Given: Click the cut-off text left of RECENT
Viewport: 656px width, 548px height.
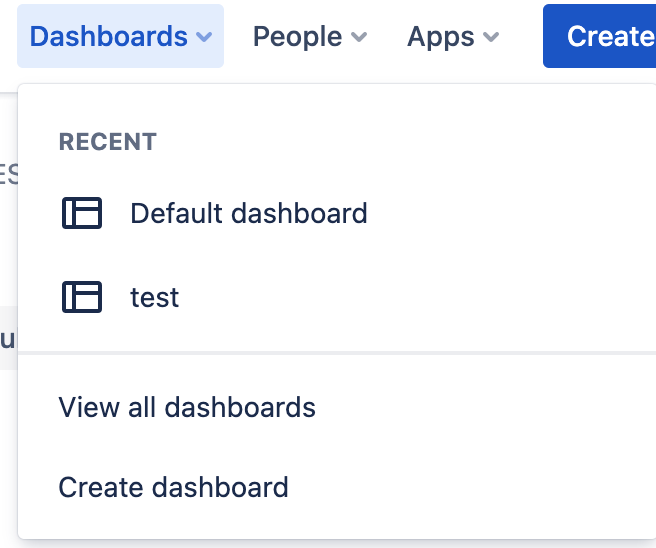Looking at the screenshot, I should click(x=8, y=175).
